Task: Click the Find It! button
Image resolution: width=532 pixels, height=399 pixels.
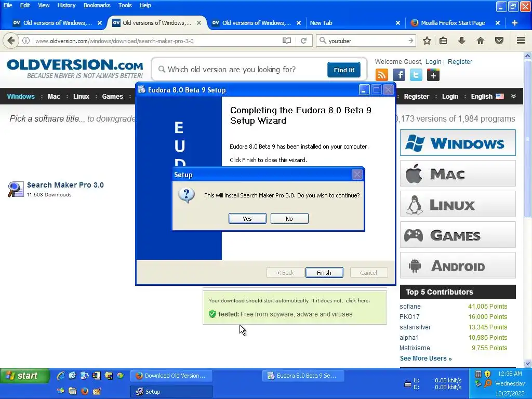Action: [x=344, y=70]
